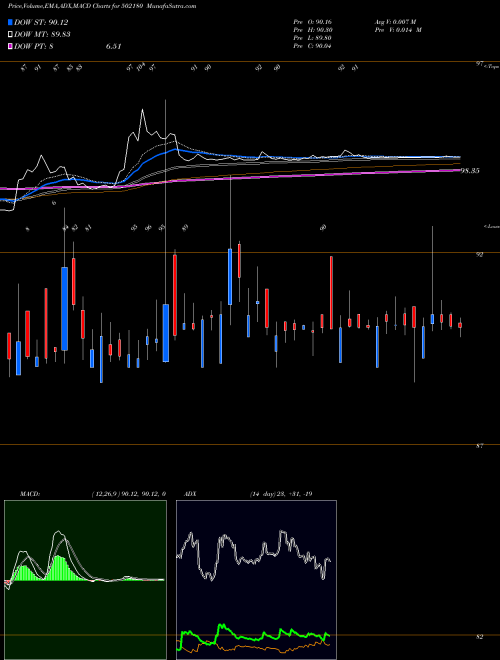Screen dimensions: 500x660
Task: Click the 'Pre C: 90.04' value
Action: (312, 46)
